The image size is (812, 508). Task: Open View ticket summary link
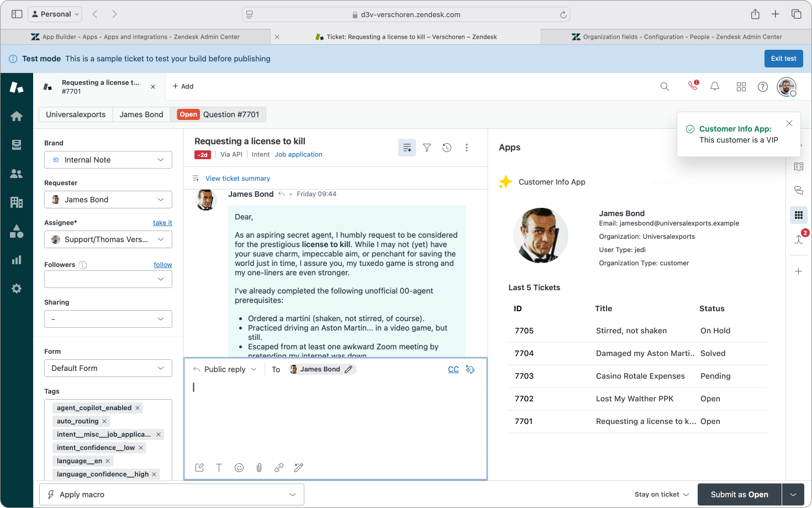[x=238, y=179]
